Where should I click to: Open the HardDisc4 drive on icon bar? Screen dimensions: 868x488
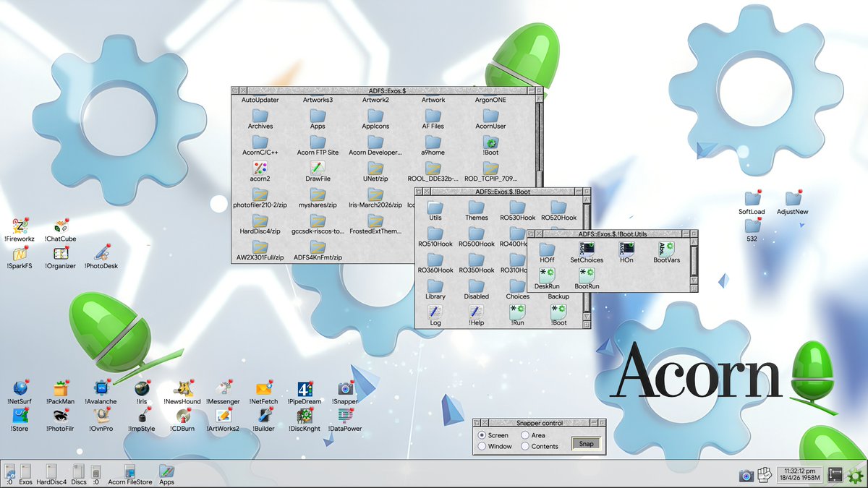(x=52, y=474)
